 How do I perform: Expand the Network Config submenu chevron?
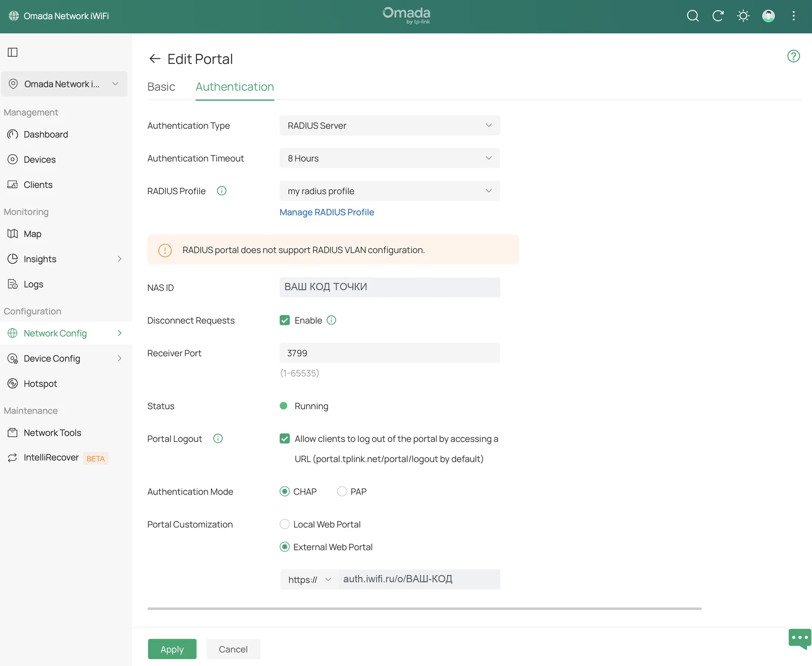120,333
